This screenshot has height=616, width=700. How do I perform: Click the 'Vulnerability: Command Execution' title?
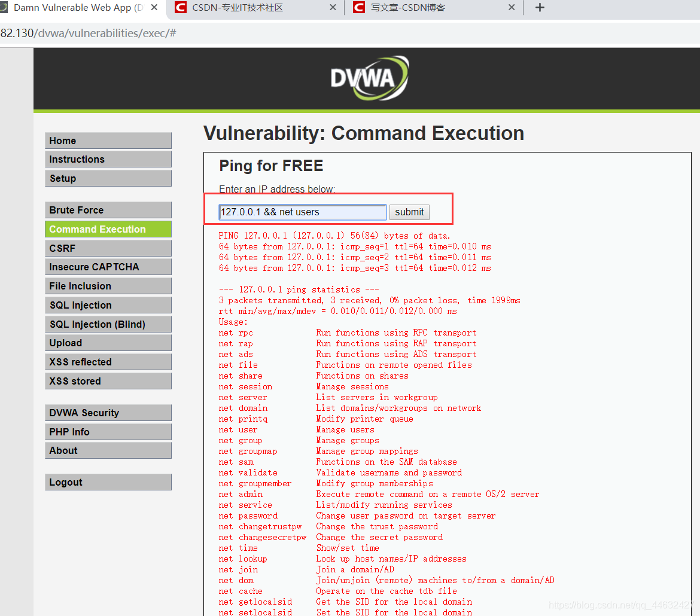coord(363,133)
